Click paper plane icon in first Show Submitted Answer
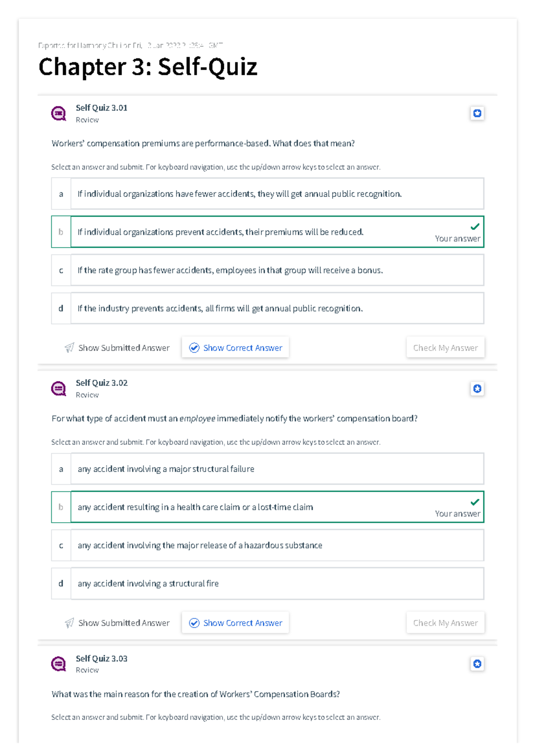This screenshot has width=535, height=756. point(69,348)
